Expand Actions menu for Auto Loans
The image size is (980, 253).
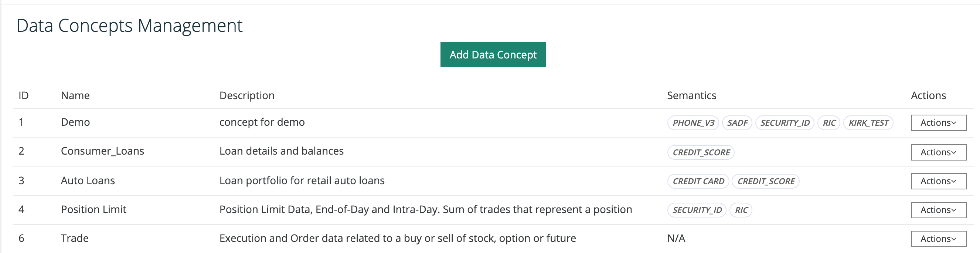[x=938, y=181]
